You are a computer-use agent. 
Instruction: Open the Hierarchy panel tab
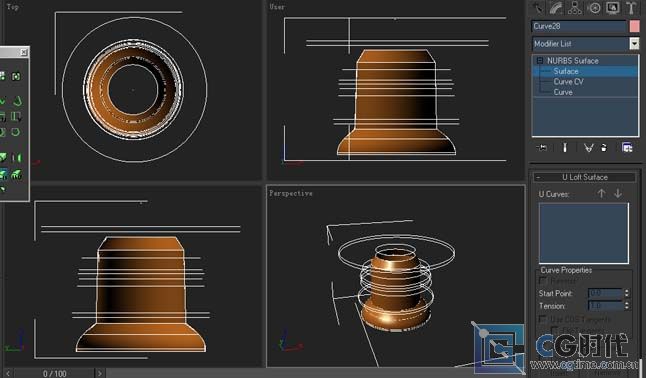(x=575, y=8)
